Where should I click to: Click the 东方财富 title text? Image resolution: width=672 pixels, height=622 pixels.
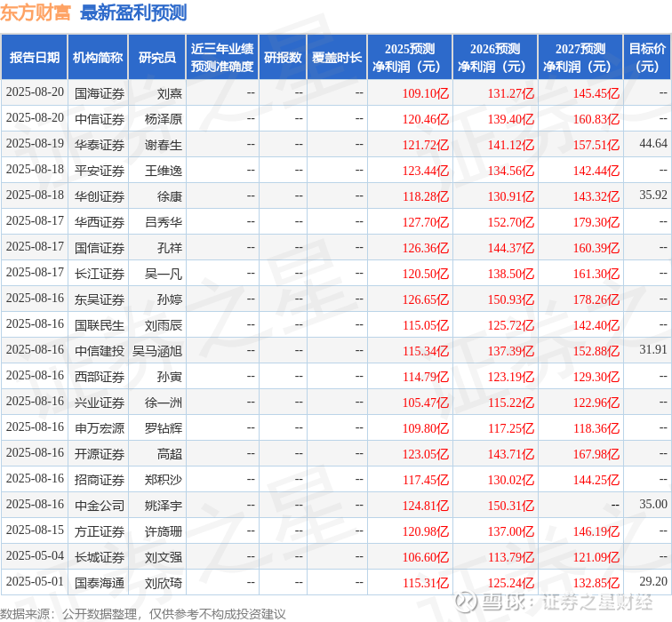[x=36, y=12]
